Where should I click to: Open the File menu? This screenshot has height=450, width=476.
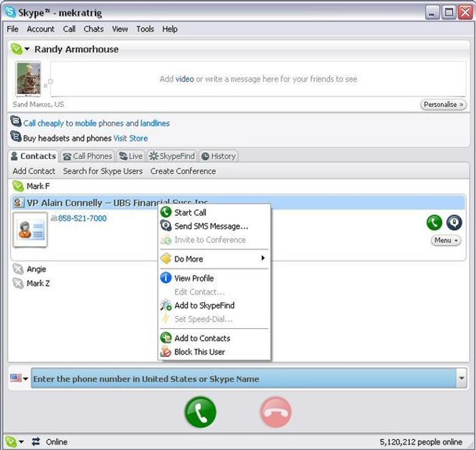(12, 29)
